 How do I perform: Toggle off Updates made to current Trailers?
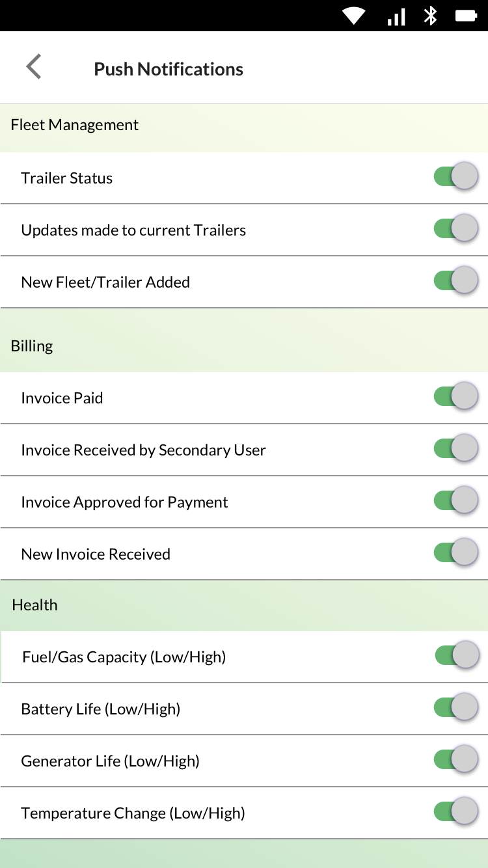(x=455, y=228)
